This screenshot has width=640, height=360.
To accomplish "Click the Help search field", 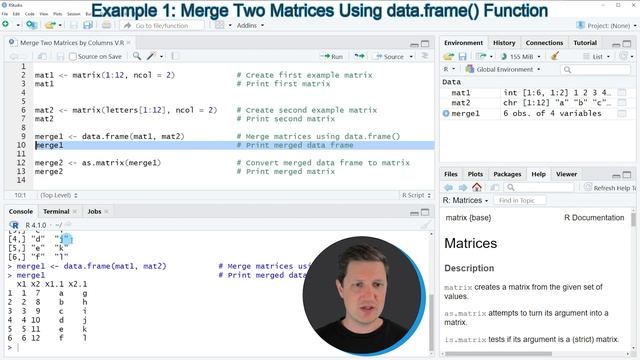I will [x=538, y=187].
